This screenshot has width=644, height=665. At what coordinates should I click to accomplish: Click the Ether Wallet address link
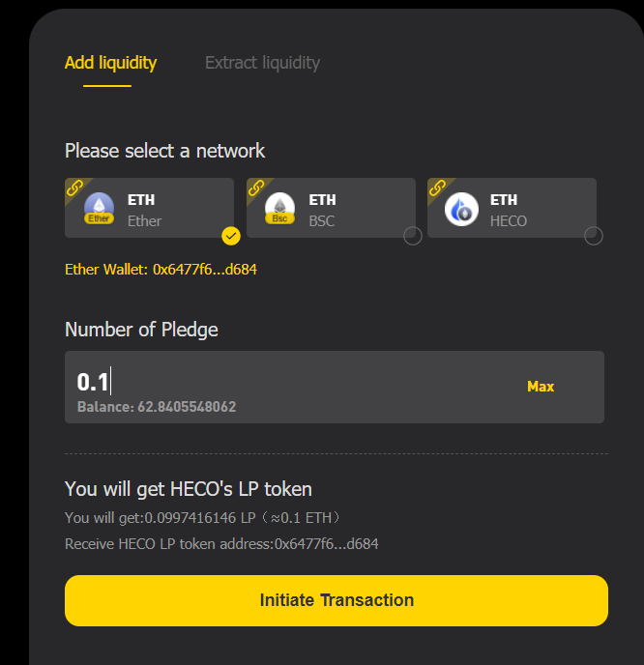click(161, 269)
